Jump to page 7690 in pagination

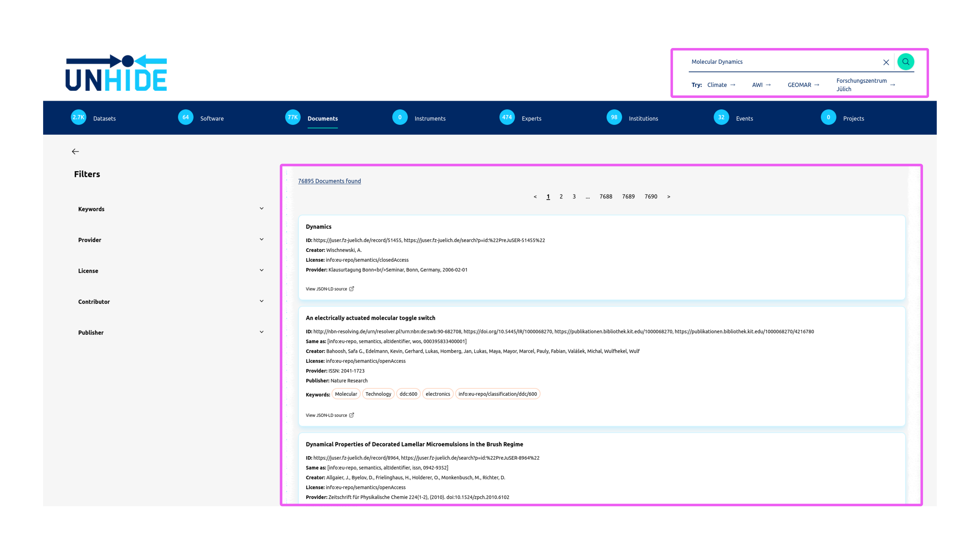[x=651, y=196]
